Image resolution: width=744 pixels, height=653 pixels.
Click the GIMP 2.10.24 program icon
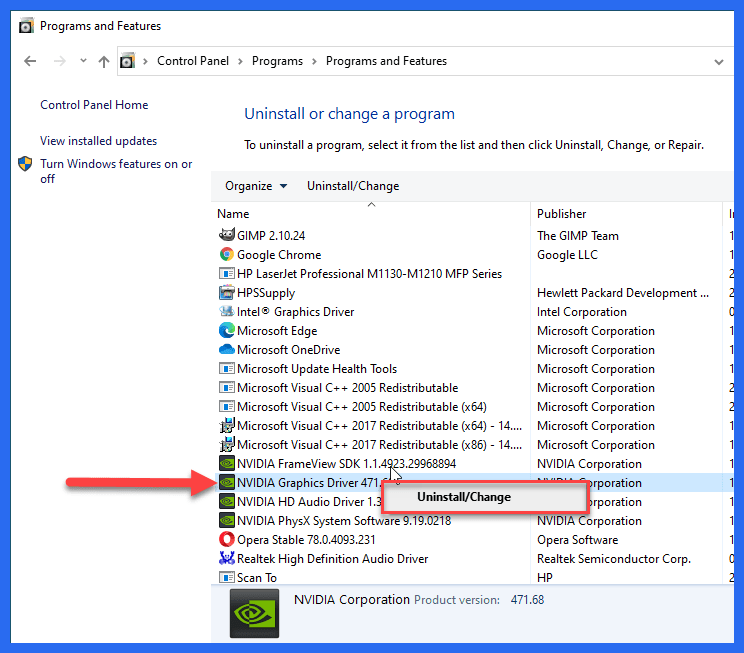point(227,236)
